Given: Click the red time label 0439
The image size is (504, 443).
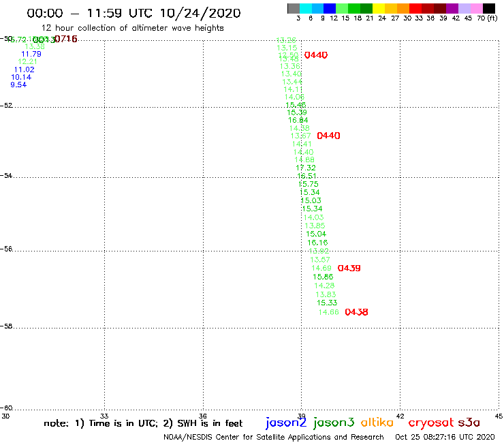Looking at the screenshot, I should [349, 268].
